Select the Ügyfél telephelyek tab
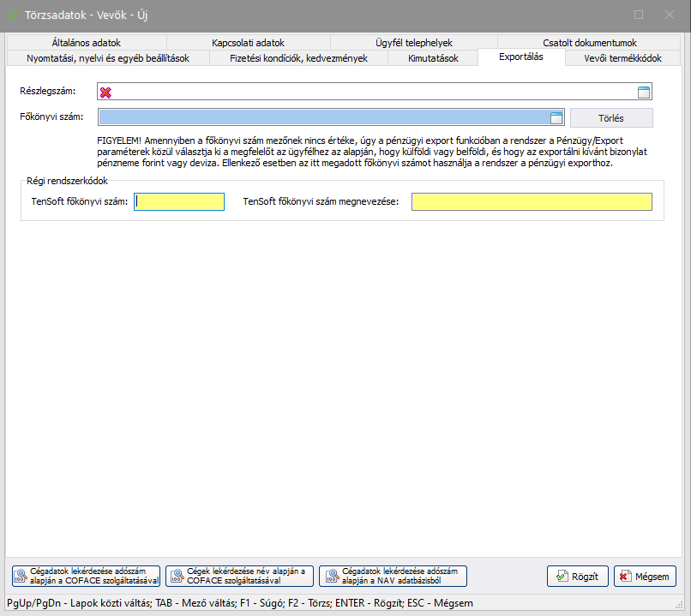The height and width of the screenshot is (616, 691). (x=413, y=43)
